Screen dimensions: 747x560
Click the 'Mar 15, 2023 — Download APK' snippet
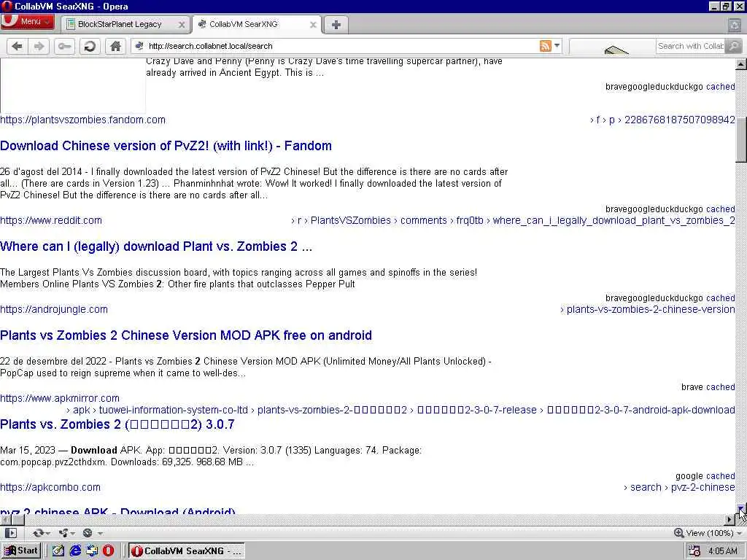pyautogui.click(x=211, y=456)
